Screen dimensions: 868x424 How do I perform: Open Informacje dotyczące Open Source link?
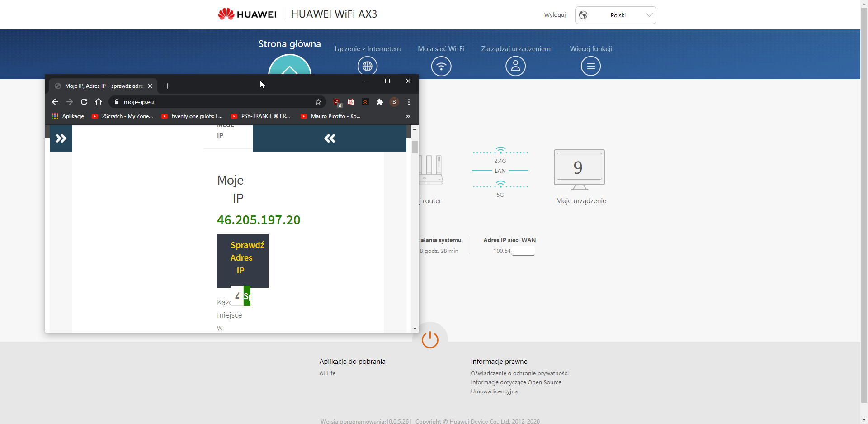pyautogui.click(x=516, y=382)
